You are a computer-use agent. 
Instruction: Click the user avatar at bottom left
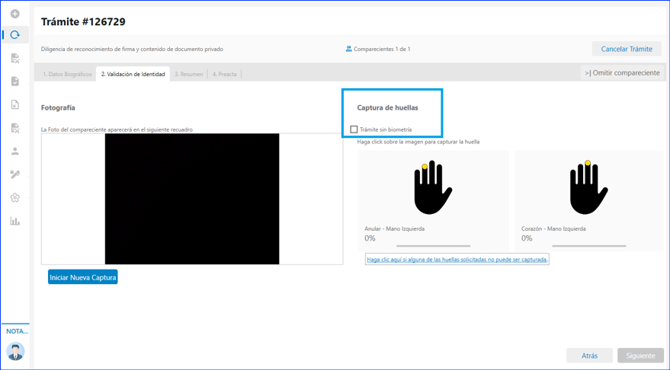pyautogui.click(x=15, y=352)
